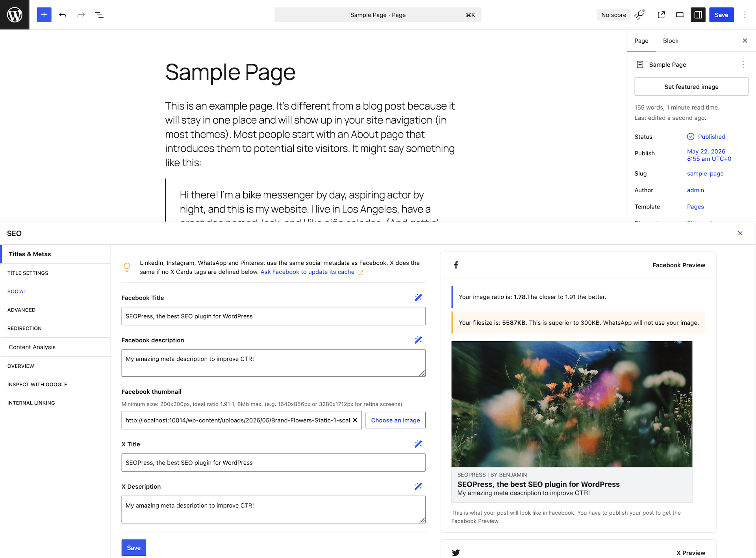This screenshot has width=756, height=558.
Task: Click the page document icon beside Sample Page
Action: tap(640, 64)
